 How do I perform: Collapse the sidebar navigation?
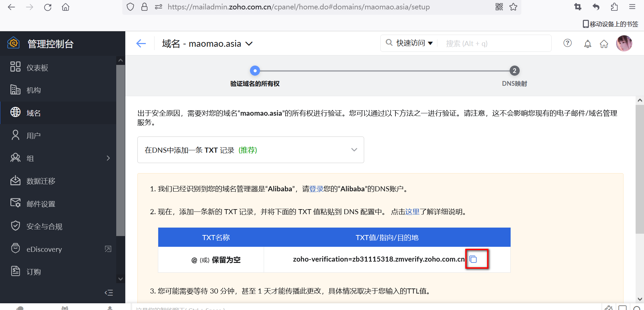pyautogui.click(x=109, y=293)
